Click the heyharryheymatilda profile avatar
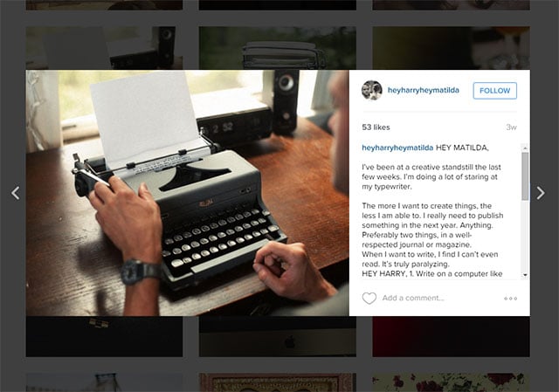559x392 pixels. click(372, 90)
